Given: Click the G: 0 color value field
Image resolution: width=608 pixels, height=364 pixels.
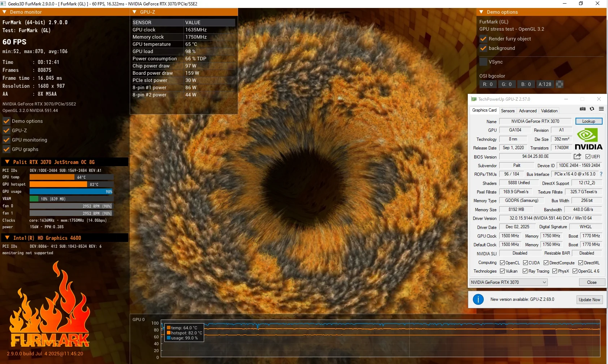Looking at the screenshot, I should [x=506, y=84].
